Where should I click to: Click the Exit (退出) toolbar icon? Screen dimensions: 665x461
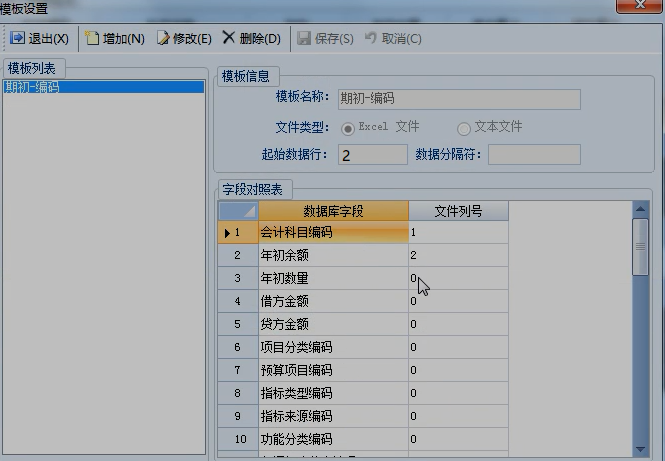click(x=17, y=39)
